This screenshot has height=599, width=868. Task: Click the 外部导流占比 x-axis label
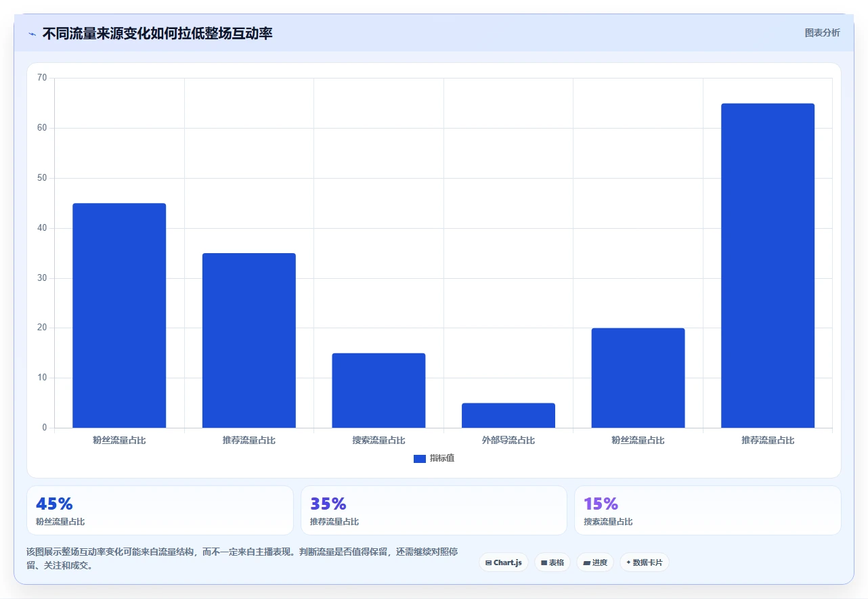point(508,440)
